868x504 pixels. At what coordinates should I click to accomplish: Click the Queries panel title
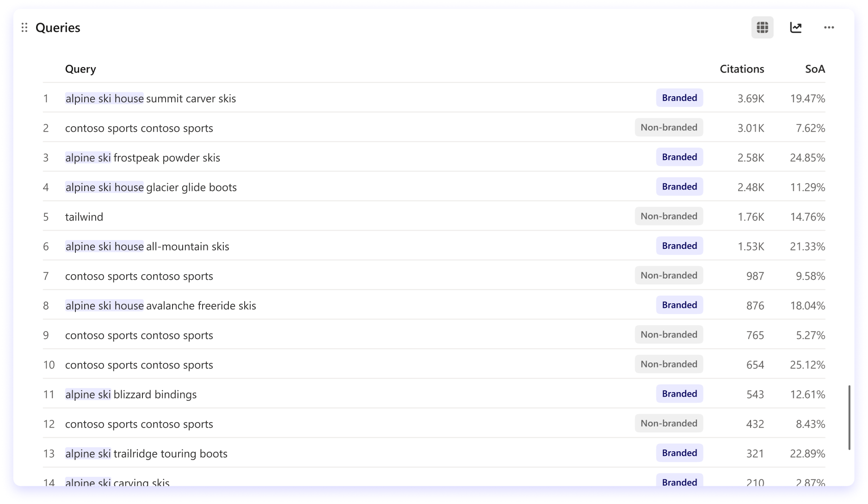coord(58,28)
